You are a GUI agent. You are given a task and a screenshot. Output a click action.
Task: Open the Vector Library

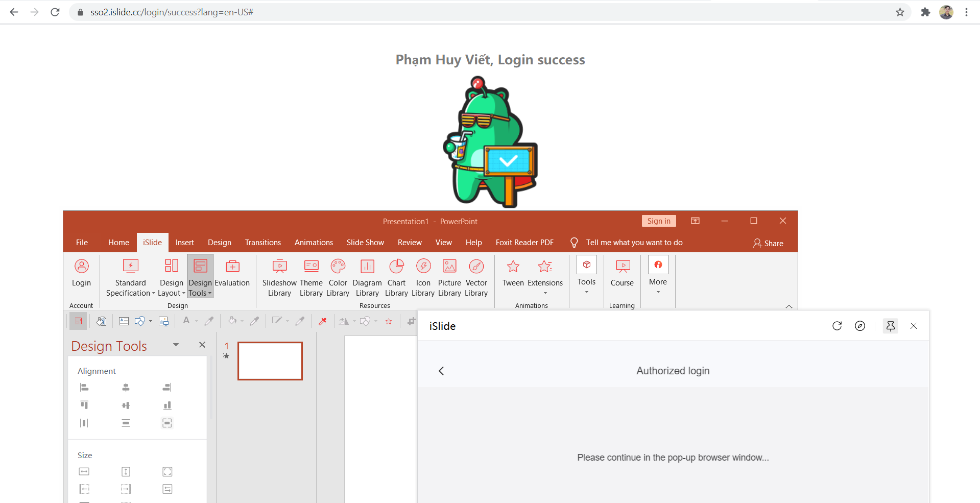[476, 278]
